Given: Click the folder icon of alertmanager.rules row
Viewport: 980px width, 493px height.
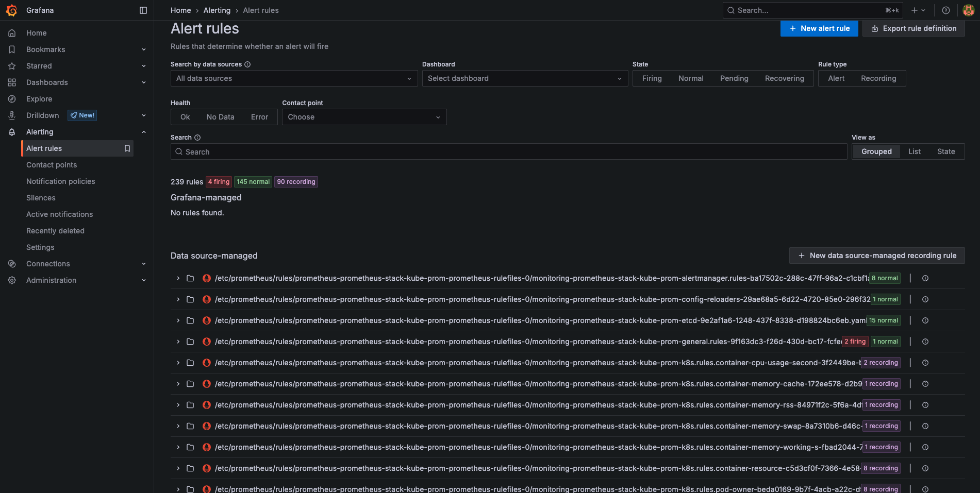Looking at the screenshot, I should 190,278.
